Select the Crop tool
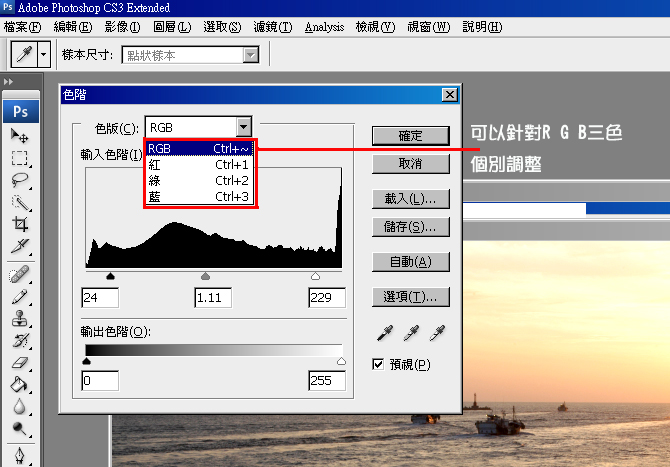 [20, 224]
